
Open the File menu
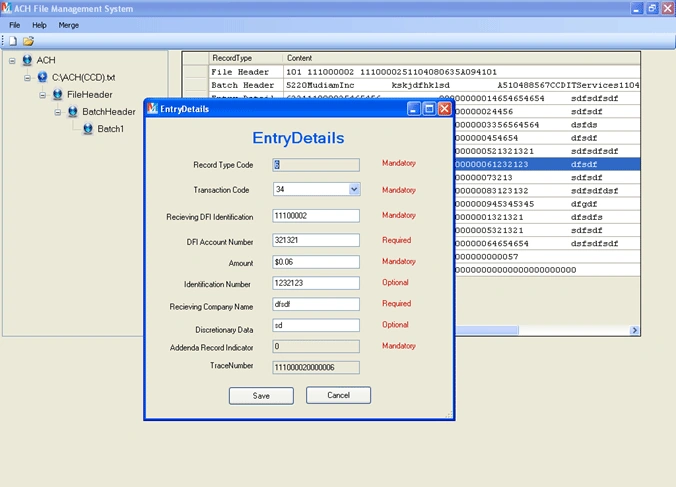point(15,25)
